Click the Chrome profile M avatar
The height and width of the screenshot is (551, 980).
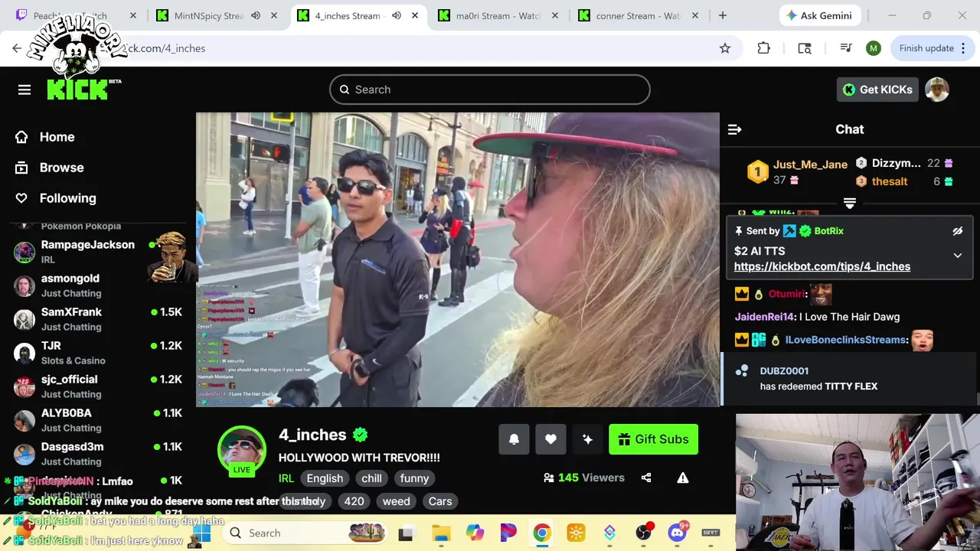[x=874, y=48]
